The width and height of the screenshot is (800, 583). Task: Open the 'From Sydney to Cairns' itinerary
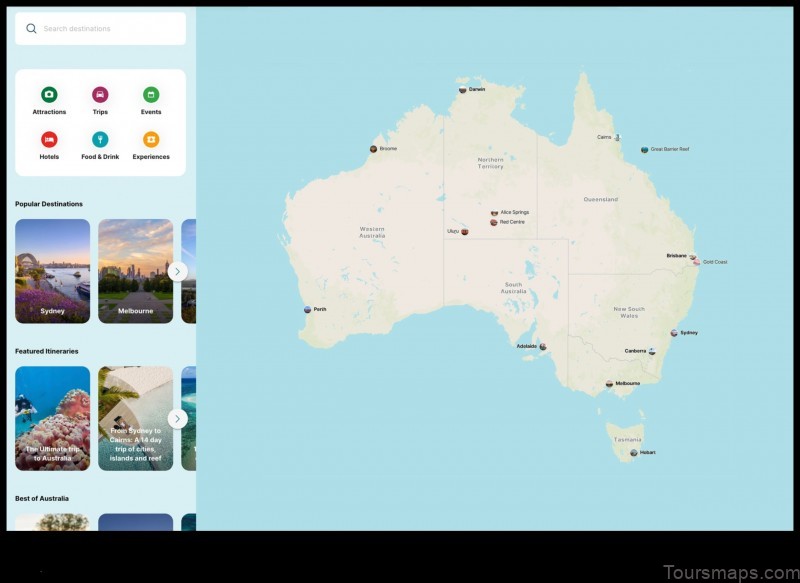pyautogui.click(x=135, y=419)
